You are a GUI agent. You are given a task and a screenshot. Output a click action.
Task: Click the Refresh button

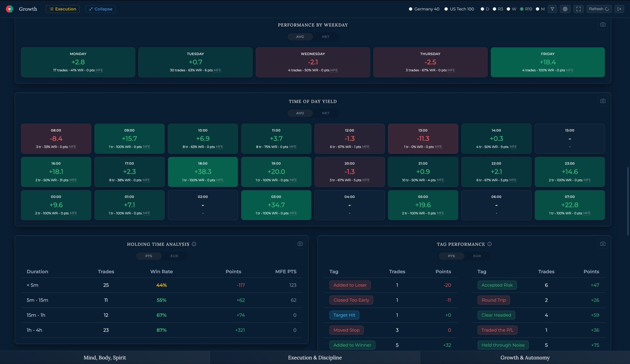(599, 9)
